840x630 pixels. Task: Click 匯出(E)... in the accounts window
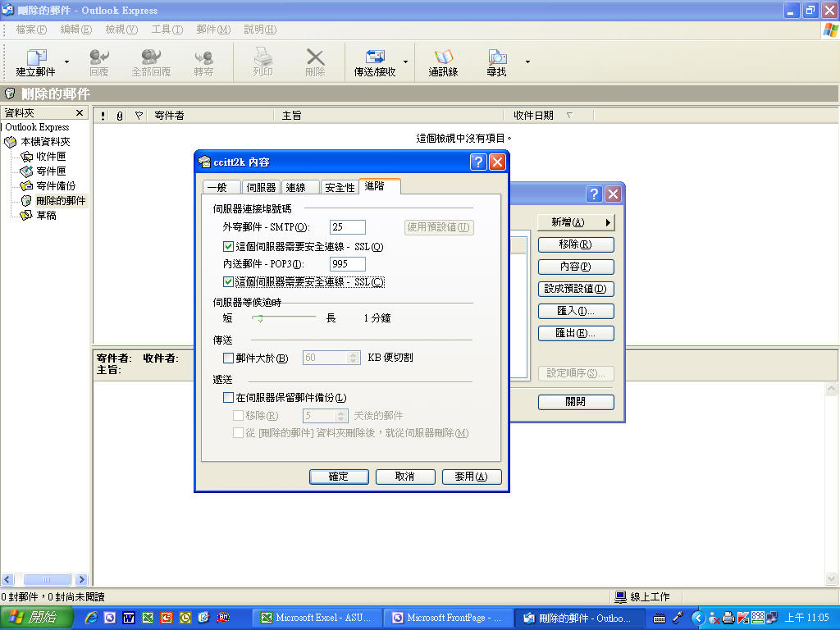(x=576, y=333)
